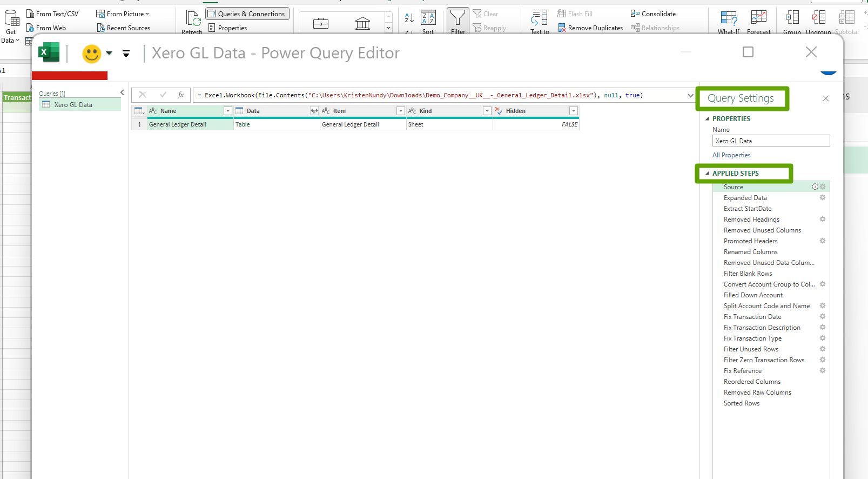
Task: Open the smiley feedback dropdown arrow
Action: click(109, 53)
